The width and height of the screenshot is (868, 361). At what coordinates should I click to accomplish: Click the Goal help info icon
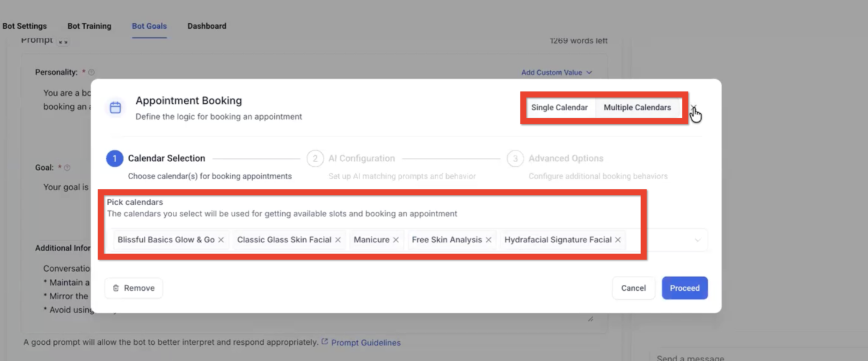click(x=67, y=168)
